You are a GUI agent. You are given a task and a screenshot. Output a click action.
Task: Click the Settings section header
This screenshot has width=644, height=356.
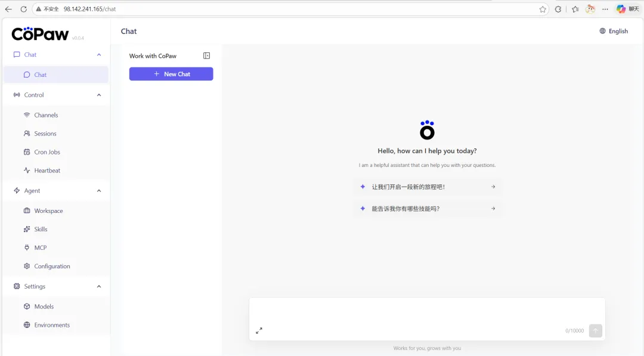coord(56,286)
